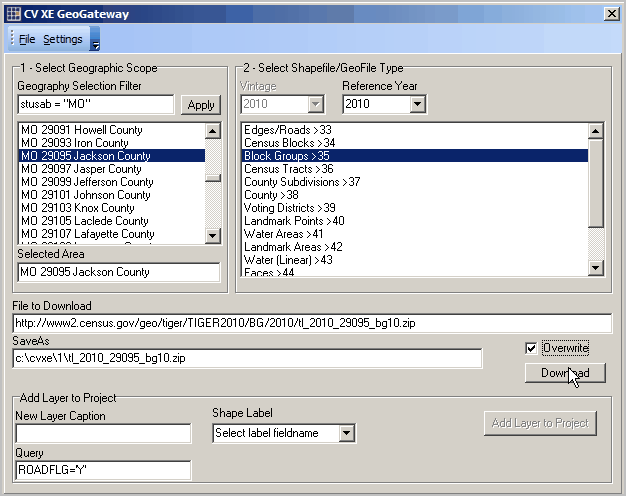The height and width of the screenshot is (496, 626).
Task: Toggle the Overwrite checkbox
Action: (531, 348)
